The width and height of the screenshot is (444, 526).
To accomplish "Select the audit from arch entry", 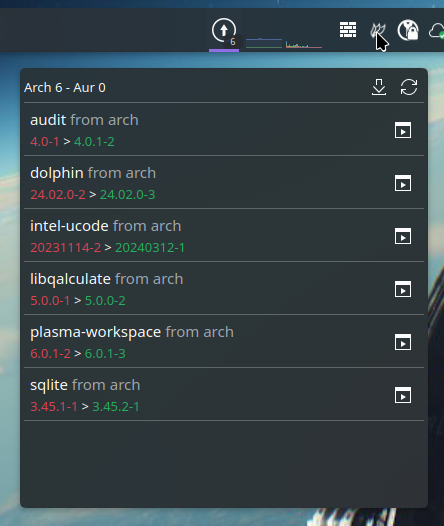I will (224, 129).
